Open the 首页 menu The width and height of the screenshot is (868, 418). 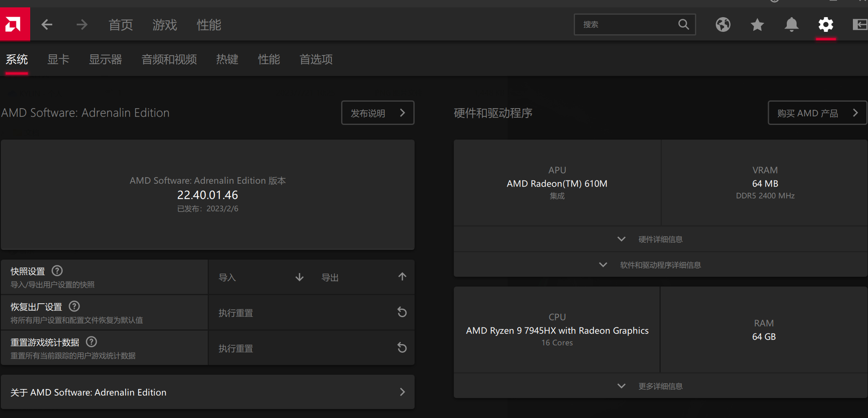121,25
